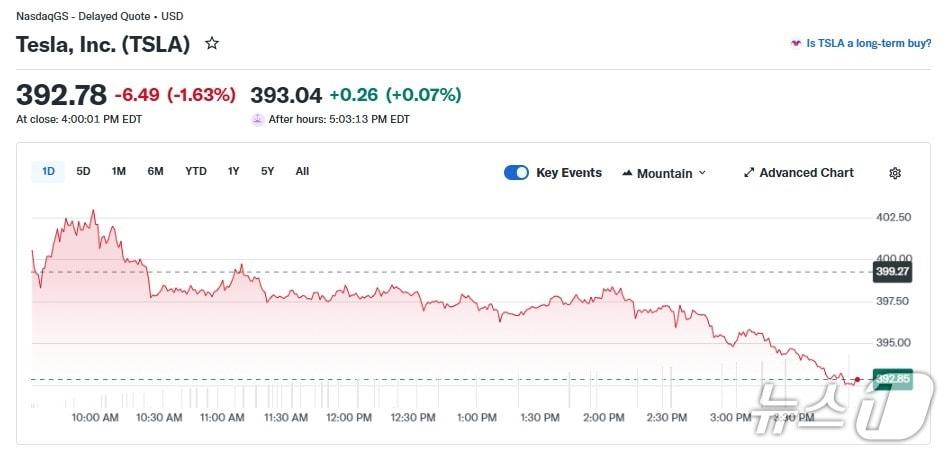Select the 1M range tab

pyautogui.click(x=119, y=171)
